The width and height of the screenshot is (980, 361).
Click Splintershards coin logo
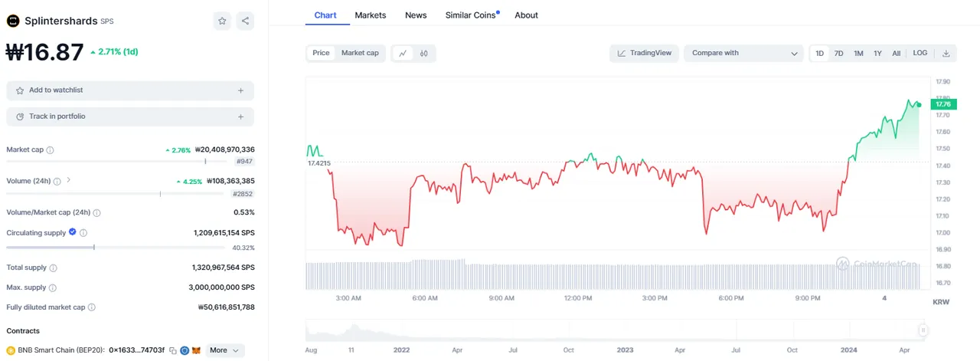12,21
